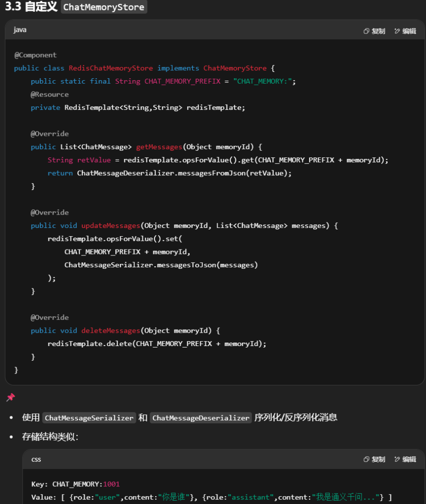Viewport: 426px width, 504px height.
Task: Copy the Java code block
Action: [x=374, y=31]
